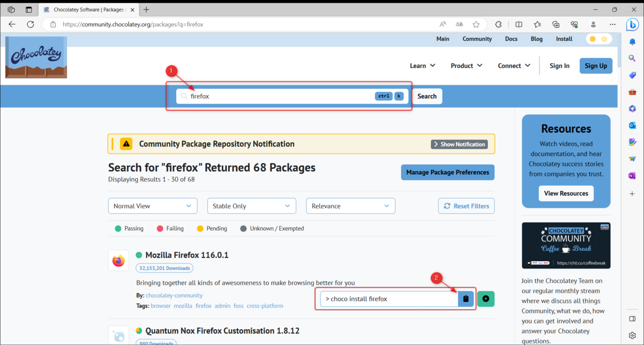Open the Docs top navigation link

coord(511,39)
